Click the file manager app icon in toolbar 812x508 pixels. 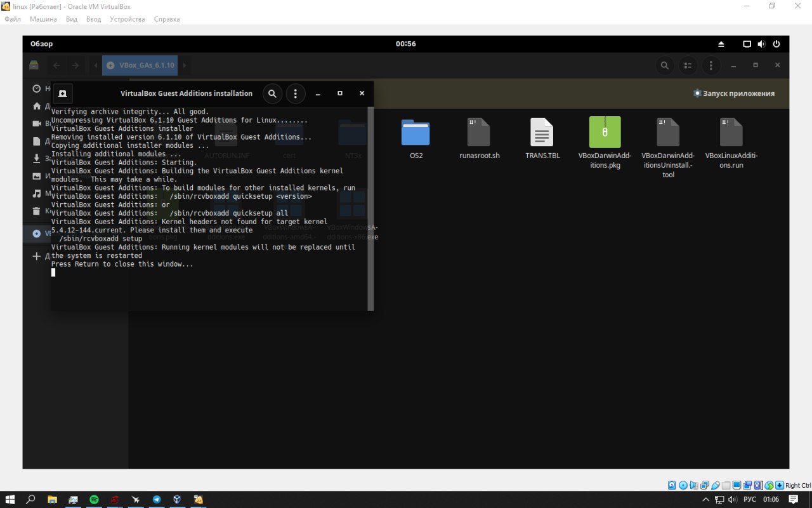34,65
